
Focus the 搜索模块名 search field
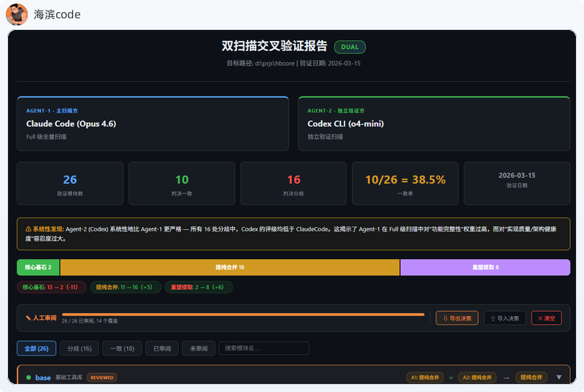264,348
